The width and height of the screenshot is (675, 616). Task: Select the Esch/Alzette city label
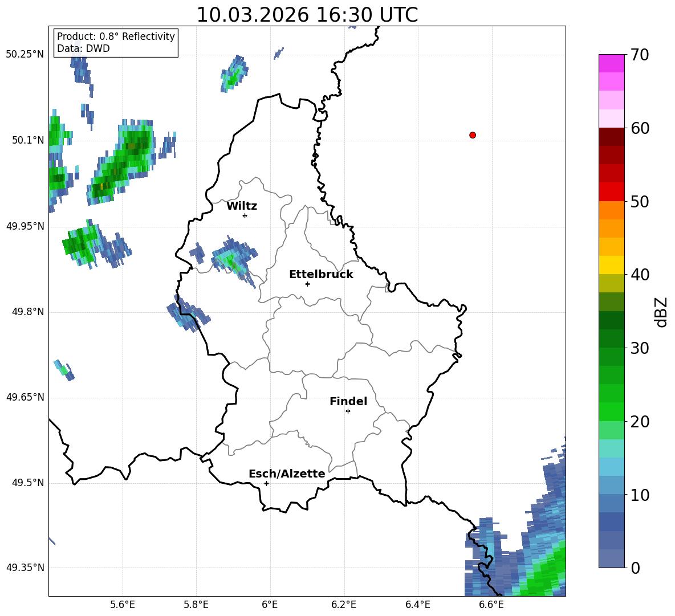(x=287, y=474)
